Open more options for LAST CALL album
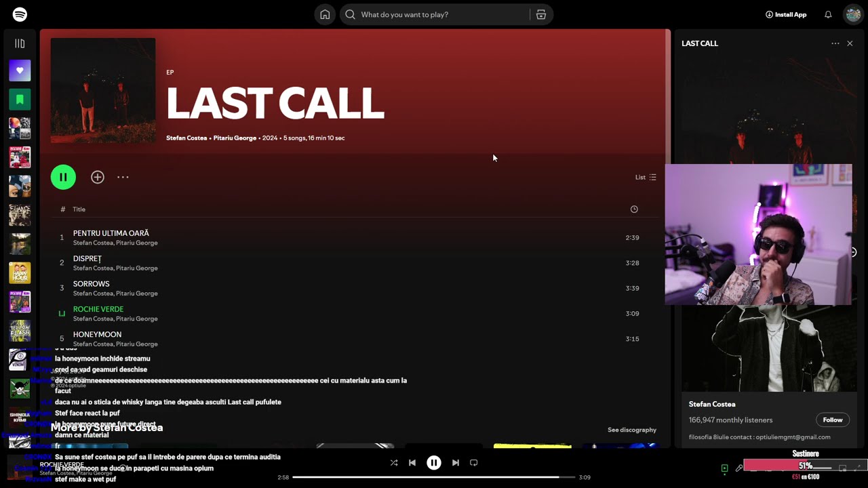The height and width of the screenshot is (488, 868). click(x=123, y=177)
